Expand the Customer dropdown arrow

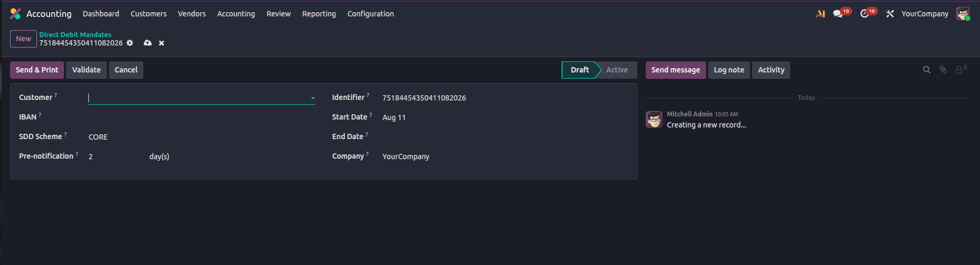(x=313, y=98)
